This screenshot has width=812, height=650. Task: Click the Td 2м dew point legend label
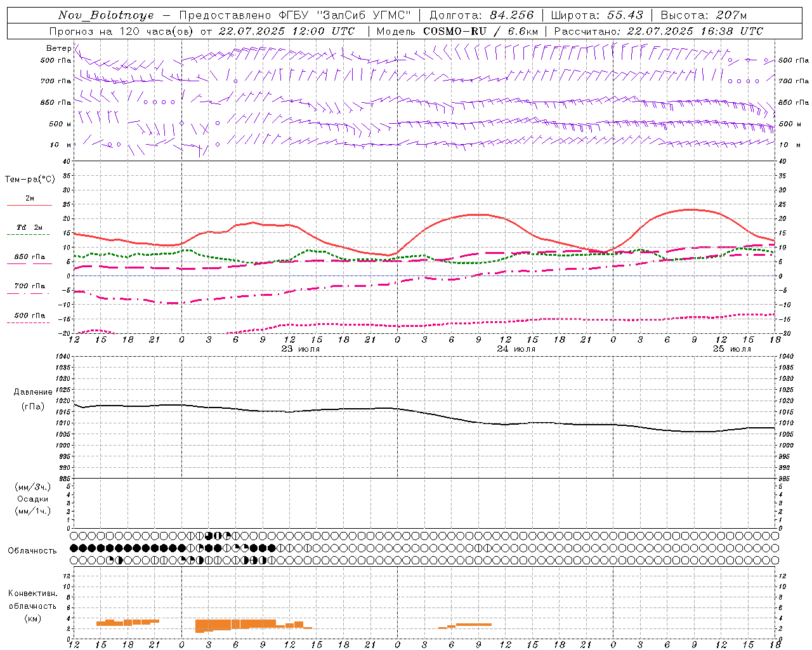(x=30, y=227)
